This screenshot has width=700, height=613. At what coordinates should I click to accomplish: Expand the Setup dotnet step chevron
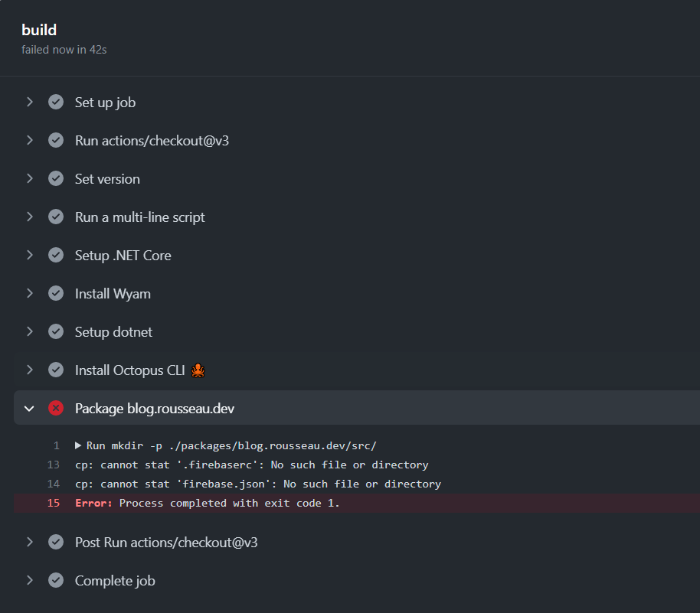(29, 332)
